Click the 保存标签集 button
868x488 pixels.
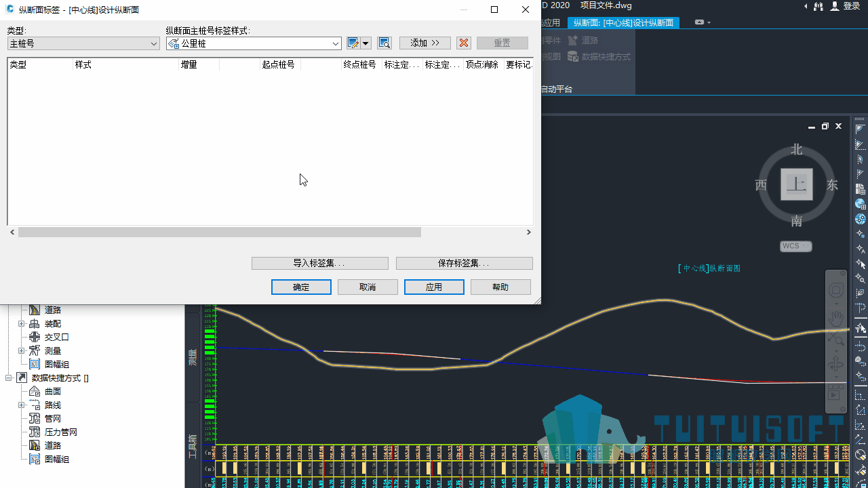pos(465,263)
